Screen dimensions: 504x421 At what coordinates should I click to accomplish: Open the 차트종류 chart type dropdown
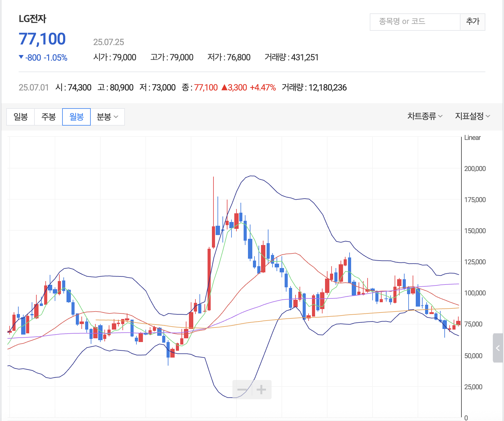(425, 116)
